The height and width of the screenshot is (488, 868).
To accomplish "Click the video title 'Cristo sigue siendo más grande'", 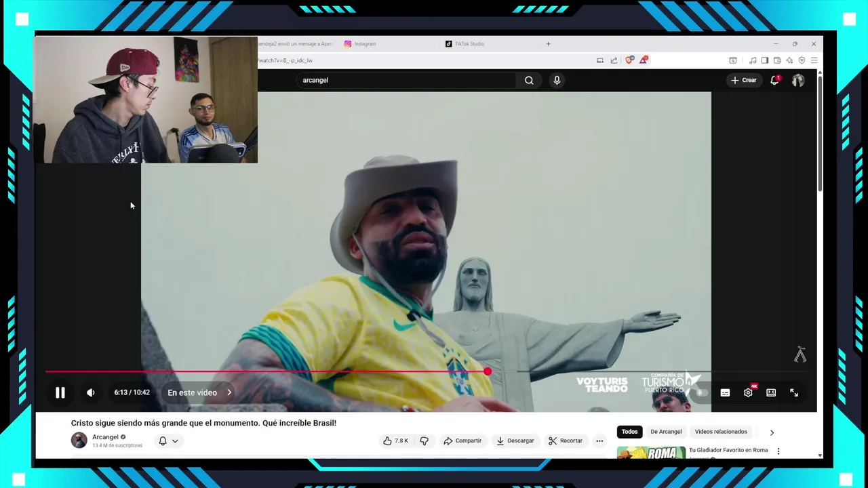I will pyautogui.click(x=203, y=423).
